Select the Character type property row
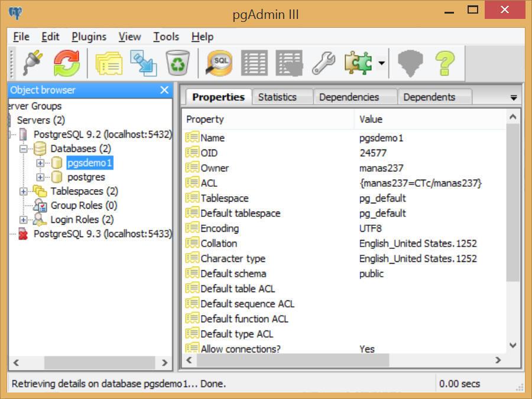The width and height of the screenshot is (532, 399). pos(345,258)
